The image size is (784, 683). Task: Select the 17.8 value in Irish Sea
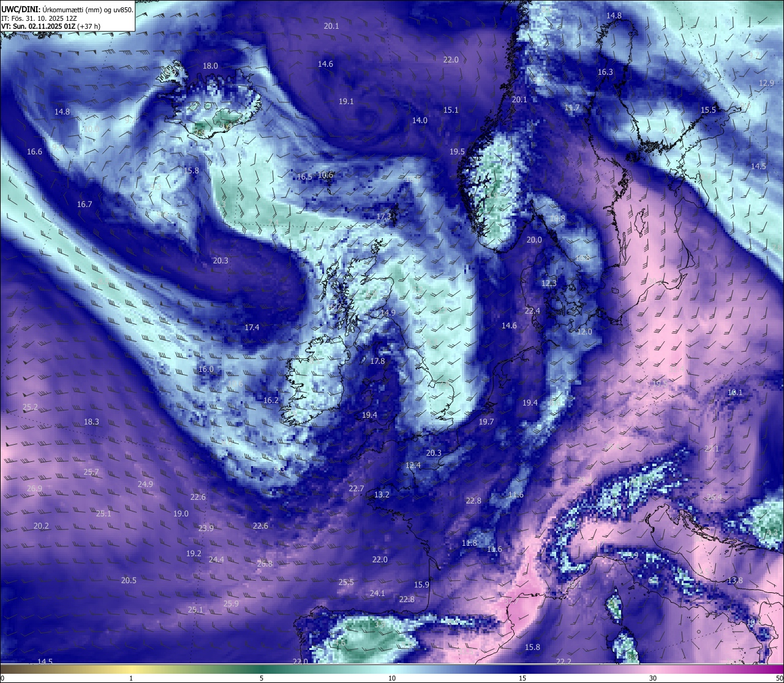(x=377, y=361)
